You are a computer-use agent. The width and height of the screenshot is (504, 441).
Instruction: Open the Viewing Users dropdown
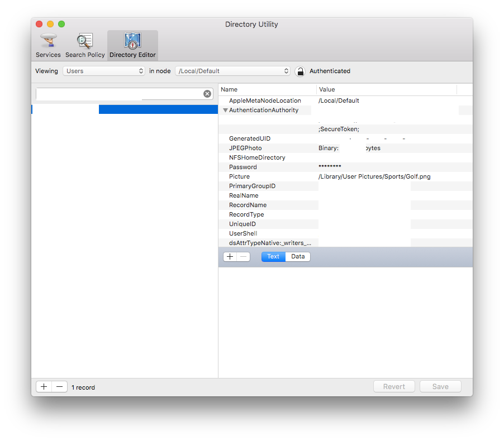point(104,71)
